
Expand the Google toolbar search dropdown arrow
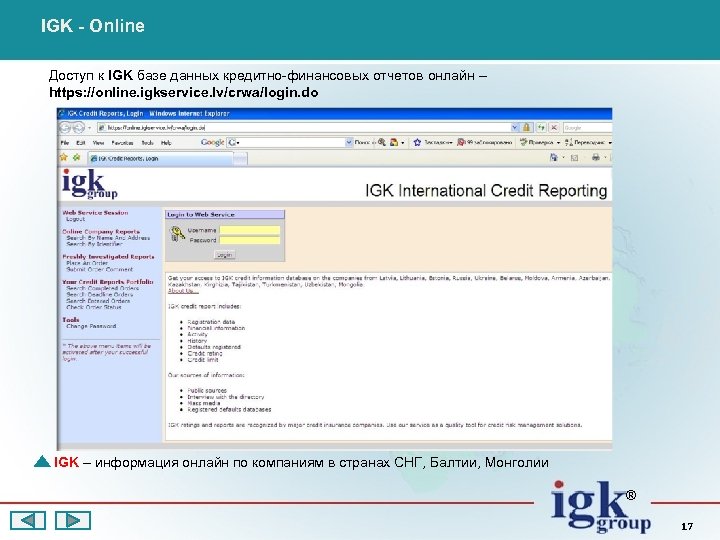coord(349,142)
